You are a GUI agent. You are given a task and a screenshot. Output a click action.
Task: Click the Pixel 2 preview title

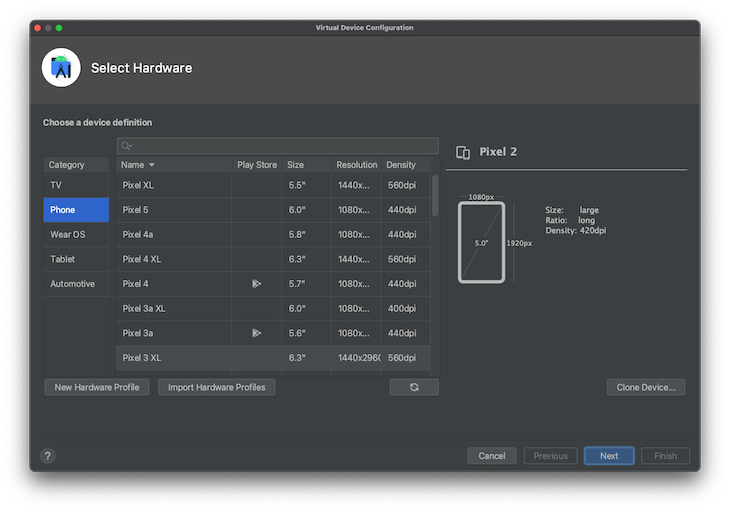pos(498,152)
